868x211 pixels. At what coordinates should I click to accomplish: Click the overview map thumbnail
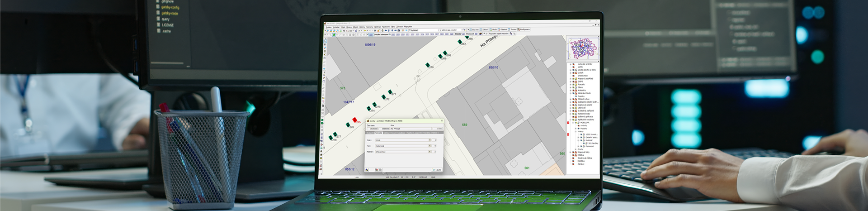(x=583, y=48)
